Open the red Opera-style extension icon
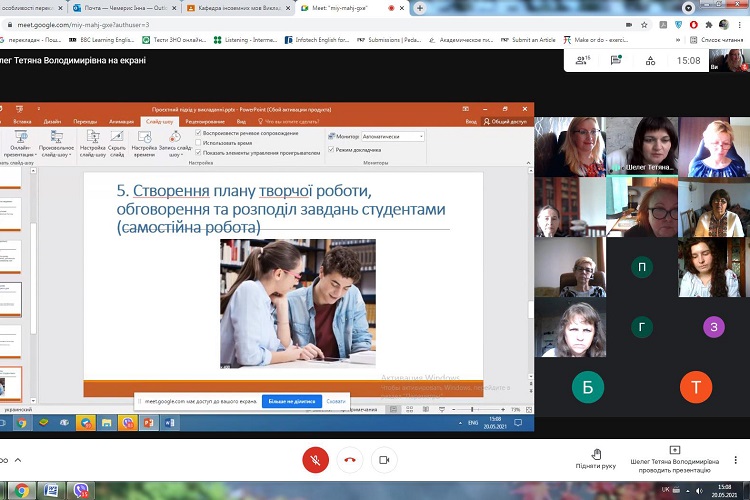This screenshot has height=500, width=750. click(x=694, y=24)
